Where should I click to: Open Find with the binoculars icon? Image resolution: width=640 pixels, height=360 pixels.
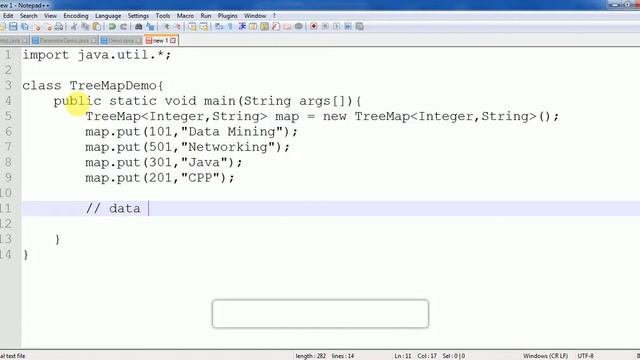click(x=139, y=27)
